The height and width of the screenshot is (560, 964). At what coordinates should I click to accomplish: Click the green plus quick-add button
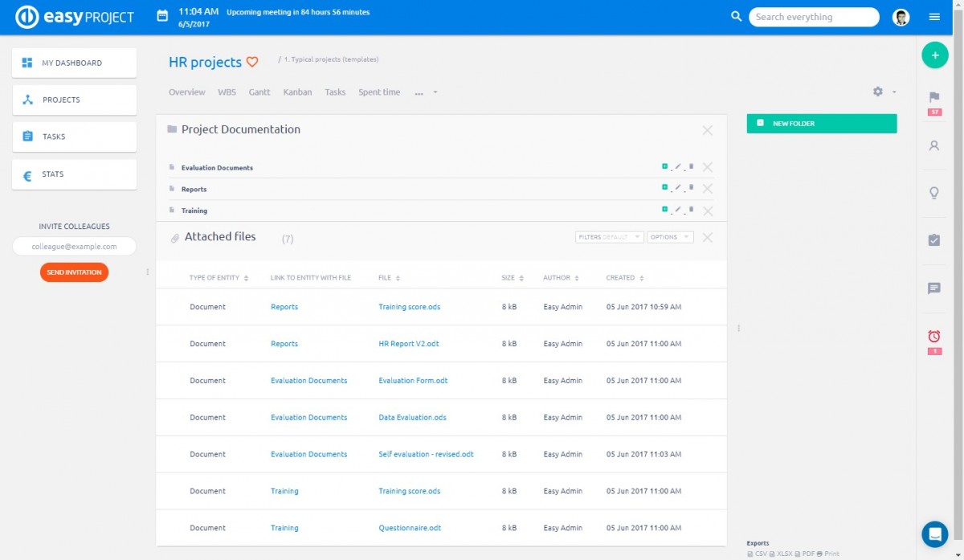pos(934,55)
